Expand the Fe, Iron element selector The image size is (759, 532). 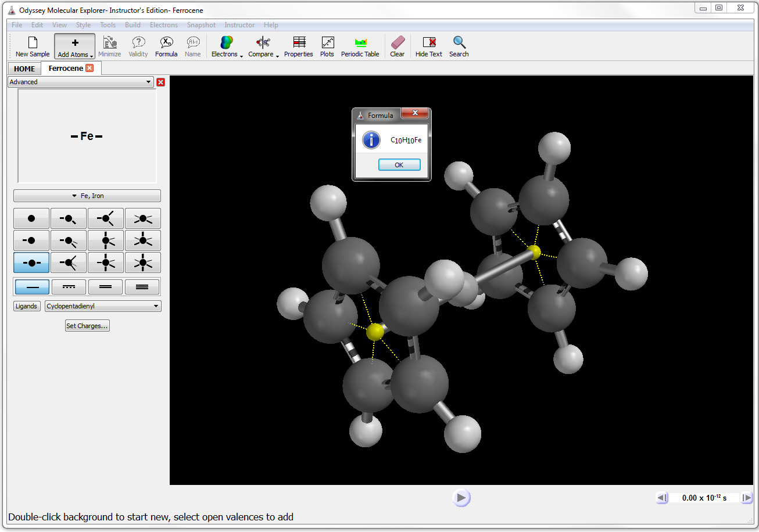pos(87,196)
